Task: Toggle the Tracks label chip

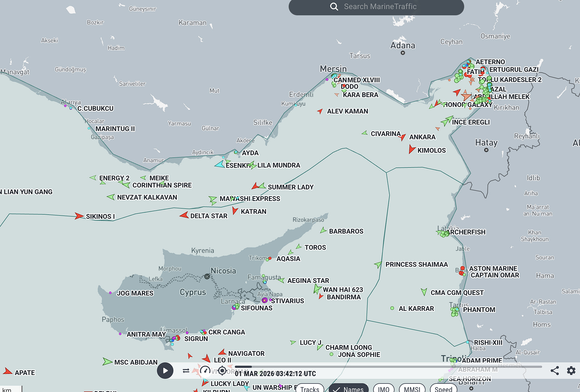Action: [x=310, y=389]
